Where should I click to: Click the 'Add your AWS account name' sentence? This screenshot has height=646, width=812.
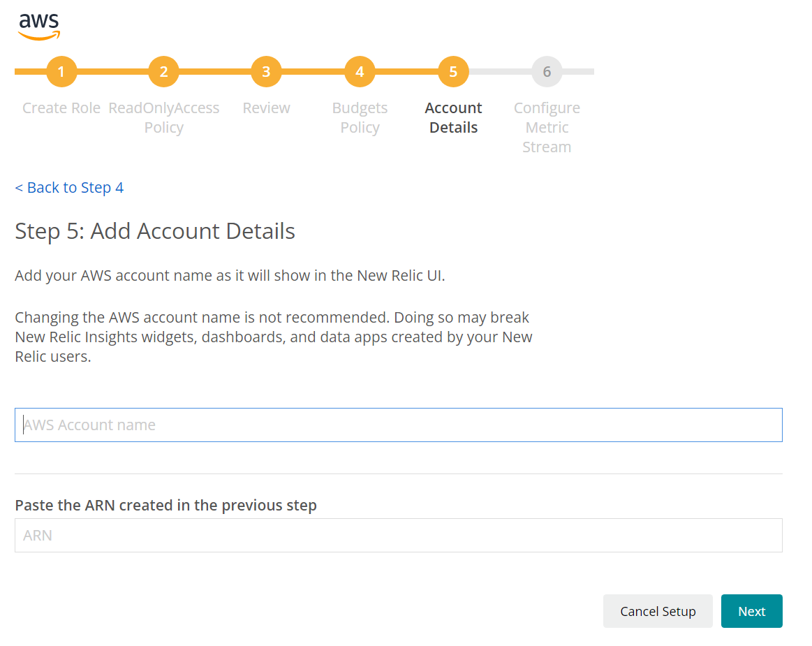[230, 276]
